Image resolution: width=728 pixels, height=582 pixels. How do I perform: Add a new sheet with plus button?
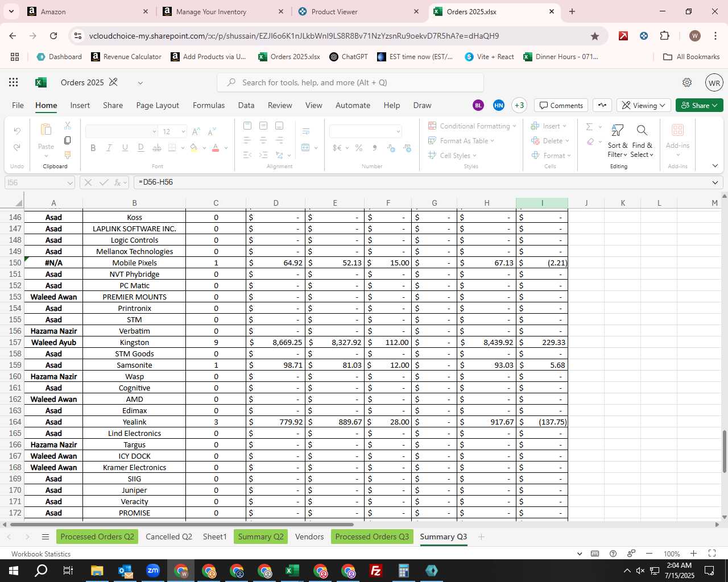pos(481,537)
